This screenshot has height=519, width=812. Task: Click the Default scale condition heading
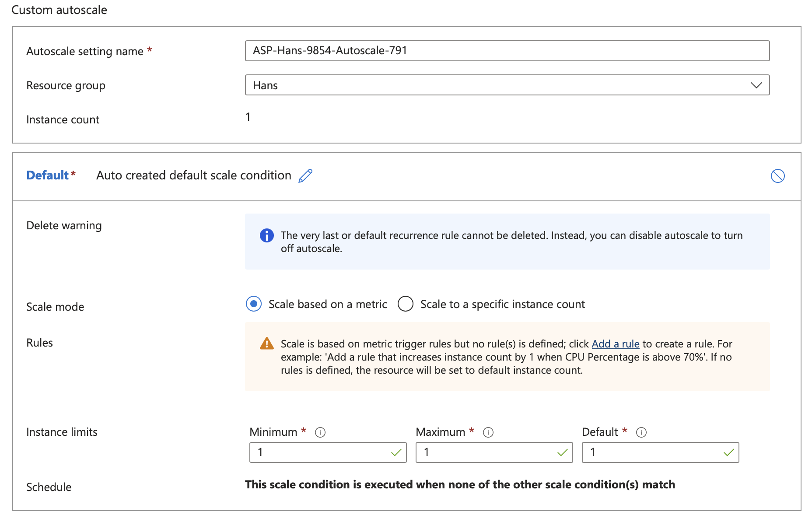coord(47,175)
